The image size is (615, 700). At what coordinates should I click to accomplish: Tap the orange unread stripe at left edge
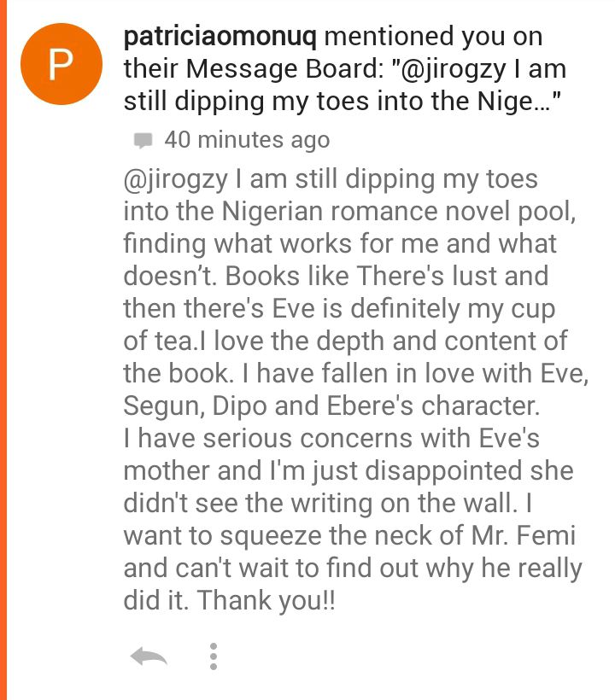point(3,350)
